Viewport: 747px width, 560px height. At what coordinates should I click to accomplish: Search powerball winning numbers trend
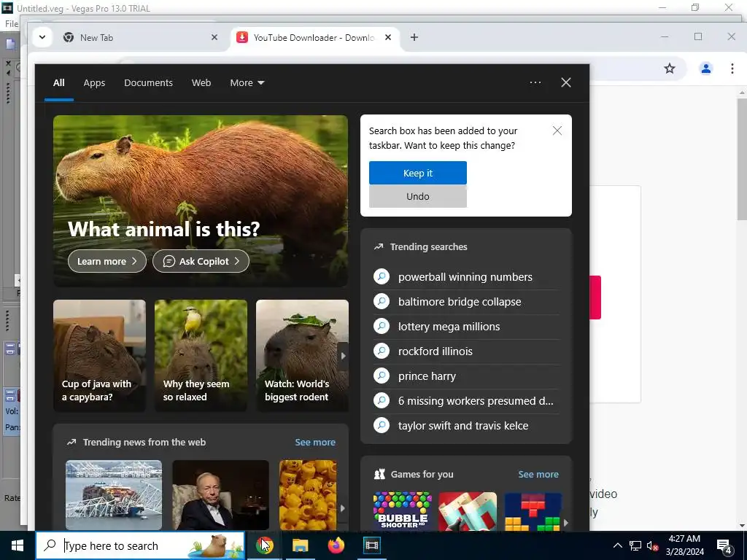pos(466,276)
